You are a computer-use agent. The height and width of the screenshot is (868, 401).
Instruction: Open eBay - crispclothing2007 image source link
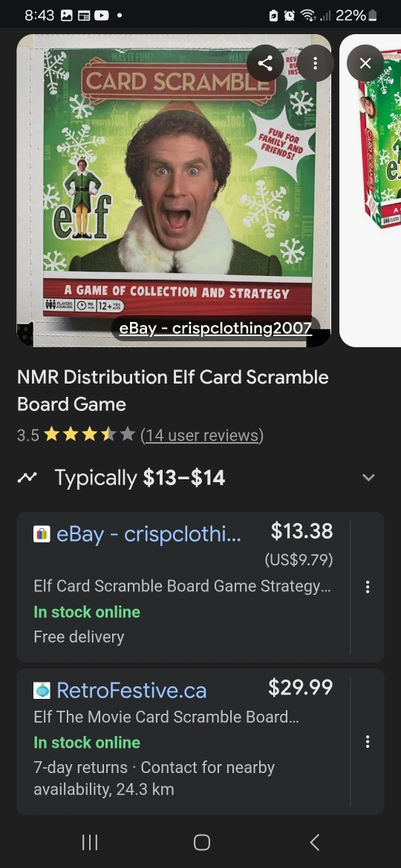click(215, 328)
